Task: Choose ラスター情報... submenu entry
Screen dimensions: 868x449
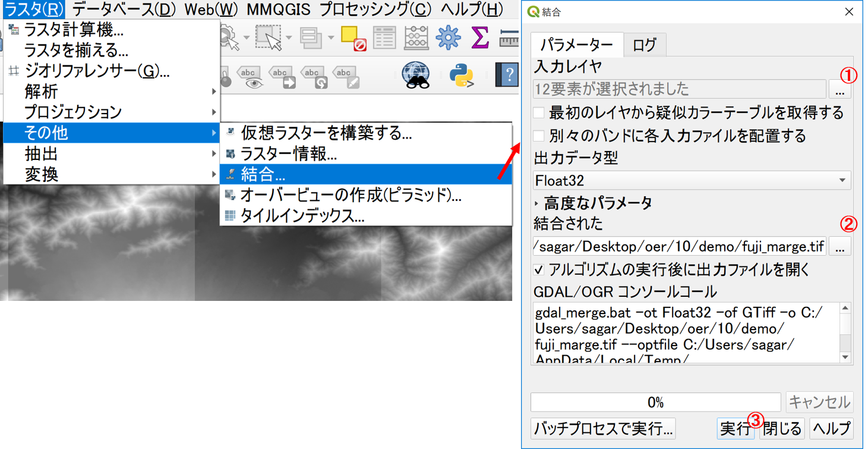Action: pos(366,154)
